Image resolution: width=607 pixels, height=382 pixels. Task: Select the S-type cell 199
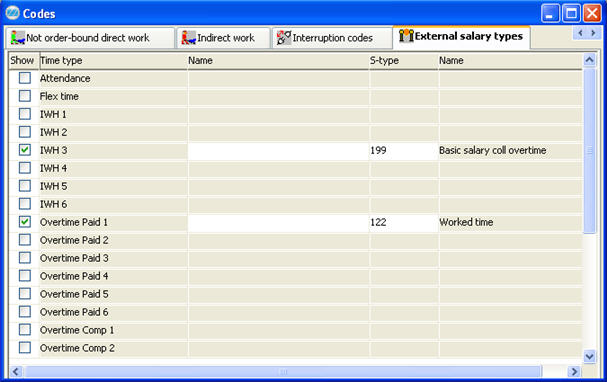(x=403, y=150)
